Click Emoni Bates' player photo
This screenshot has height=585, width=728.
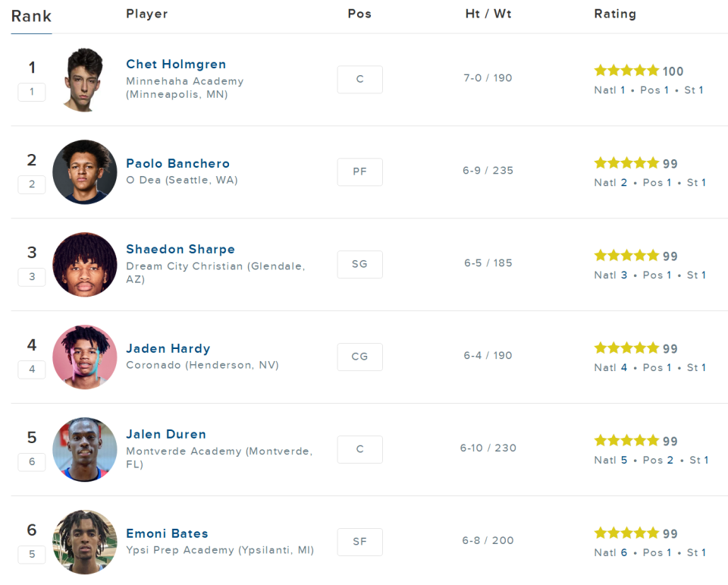85,542
